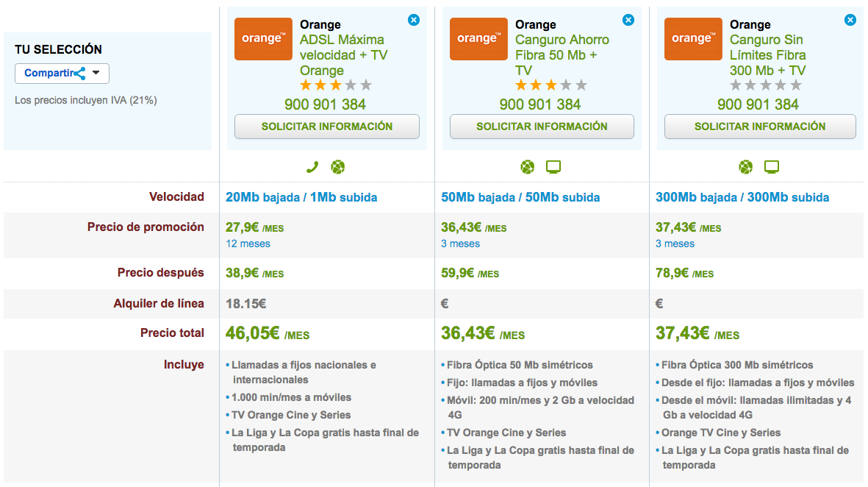Click empty star rating of Canguro Sin Límites

pyautogui.click(x=766, y=85)
